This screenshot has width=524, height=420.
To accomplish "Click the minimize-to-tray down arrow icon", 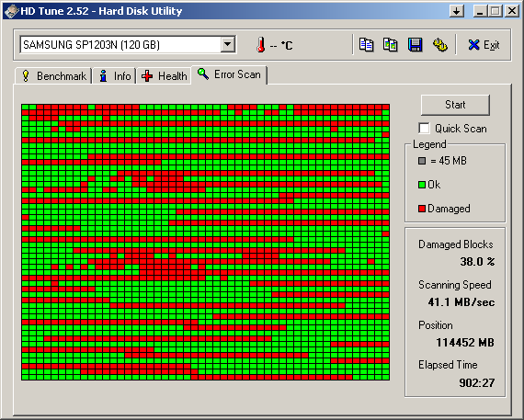I will [456, 11].
